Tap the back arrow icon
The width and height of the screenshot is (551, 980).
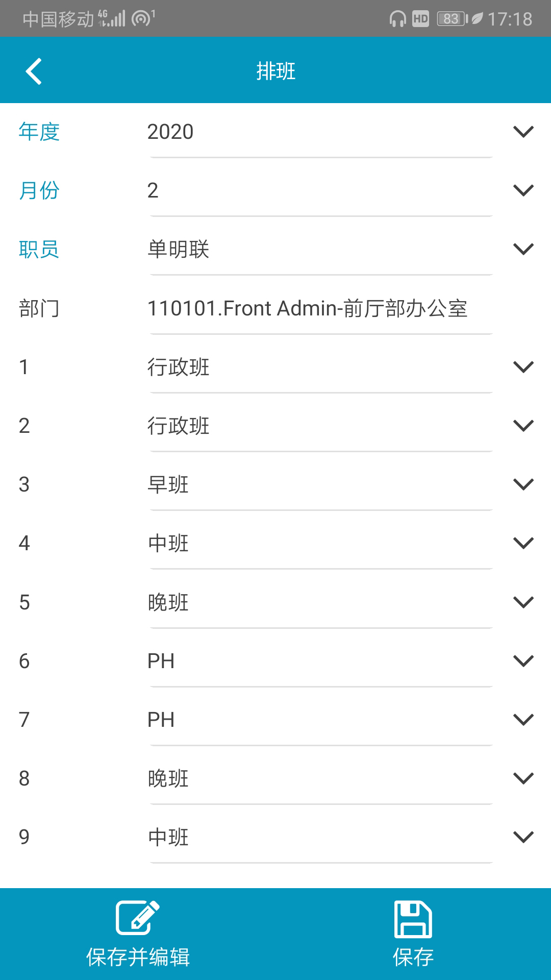[x=34, y=71]
